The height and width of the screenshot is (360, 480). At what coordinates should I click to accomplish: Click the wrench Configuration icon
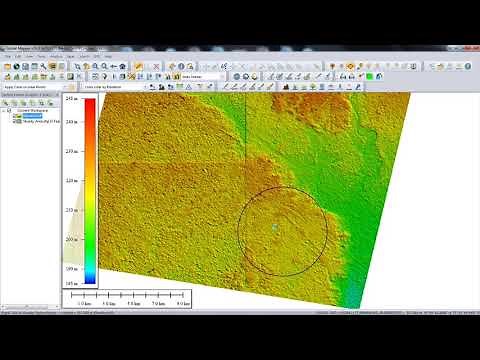(43, 67)
